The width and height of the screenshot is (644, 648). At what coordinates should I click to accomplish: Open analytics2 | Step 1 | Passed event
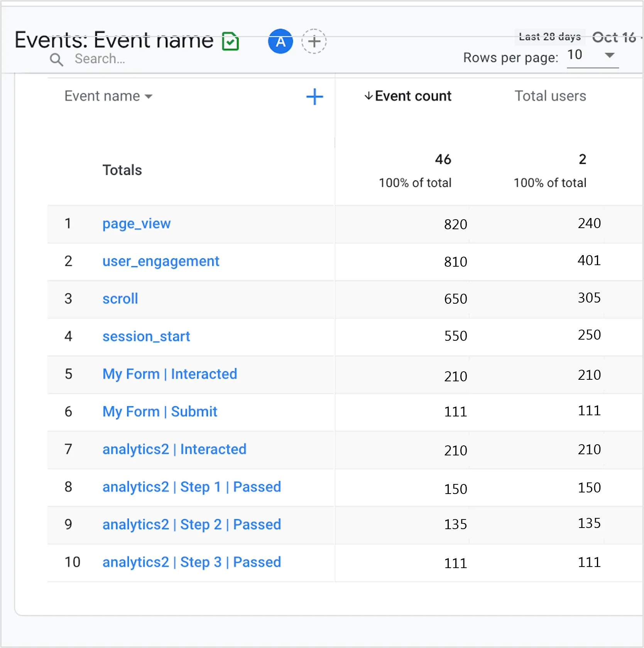click(192, 487)
